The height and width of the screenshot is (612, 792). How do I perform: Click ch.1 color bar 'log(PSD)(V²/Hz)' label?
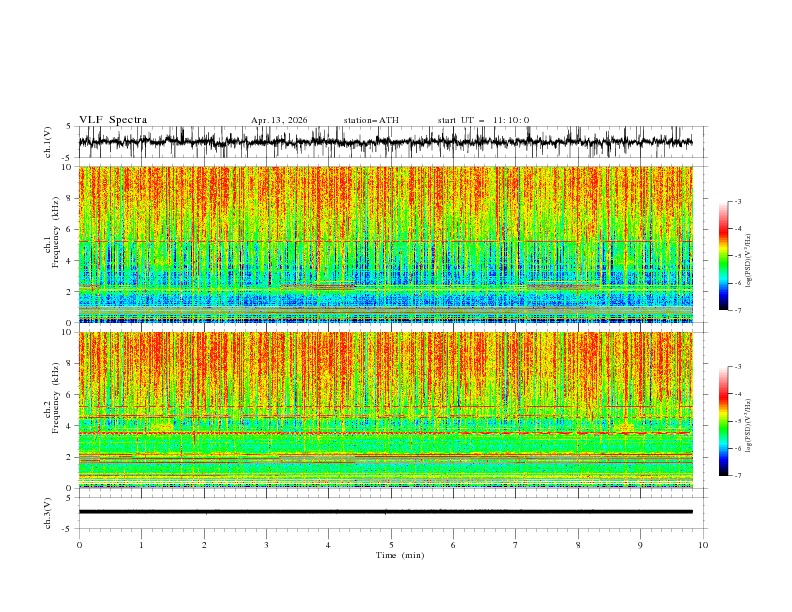click(748, 261)
